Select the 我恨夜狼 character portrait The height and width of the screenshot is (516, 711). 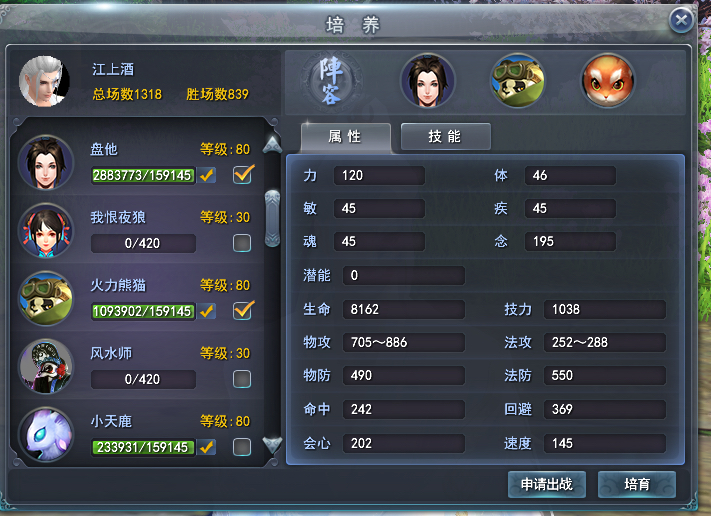[x=45, y=230]
